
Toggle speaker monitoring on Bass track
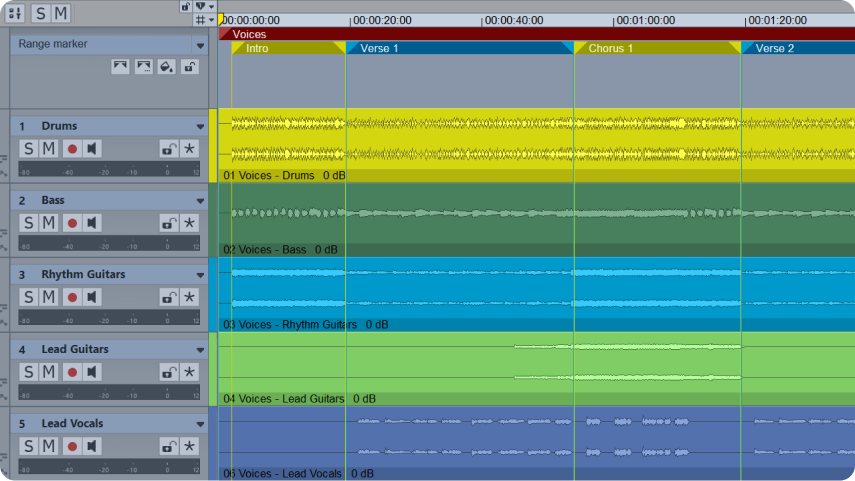(92, 223)
